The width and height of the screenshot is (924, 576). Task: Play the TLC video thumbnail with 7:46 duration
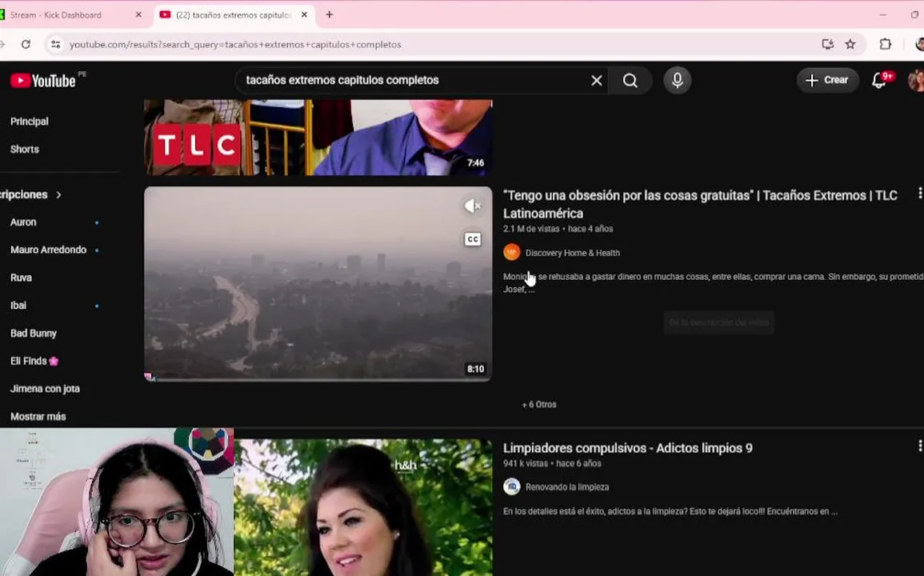tap(318, 138)
